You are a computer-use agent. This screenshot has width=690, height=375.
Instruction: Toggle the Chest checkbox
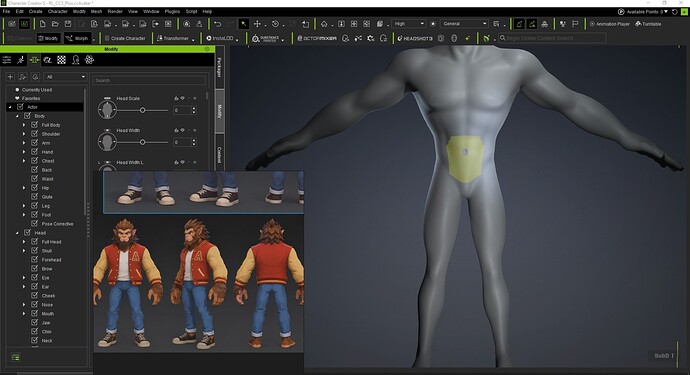tap(34, 161)
